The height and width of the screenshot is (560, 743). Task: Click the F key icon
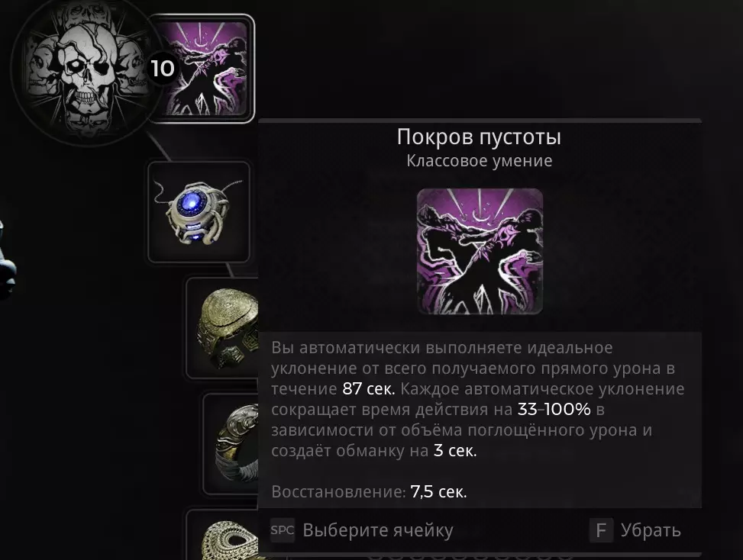click(x=601, y=530)
